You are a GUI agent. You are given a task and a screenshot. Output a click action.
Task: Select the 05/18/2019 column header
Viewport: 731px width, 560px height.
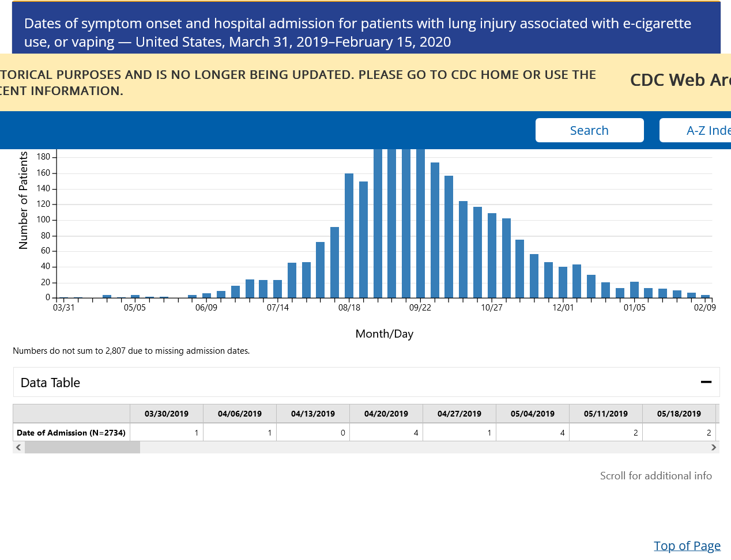tap(679, 414)
